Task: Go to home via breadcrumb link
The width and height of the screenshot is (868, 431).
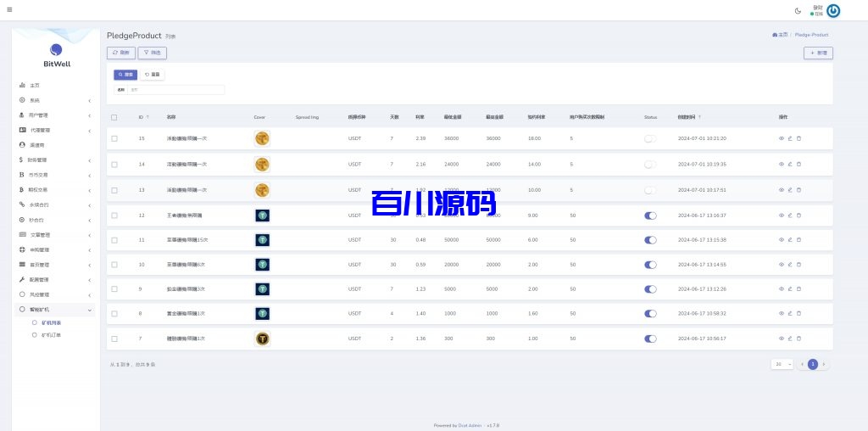Action: [x=780, y=35]
